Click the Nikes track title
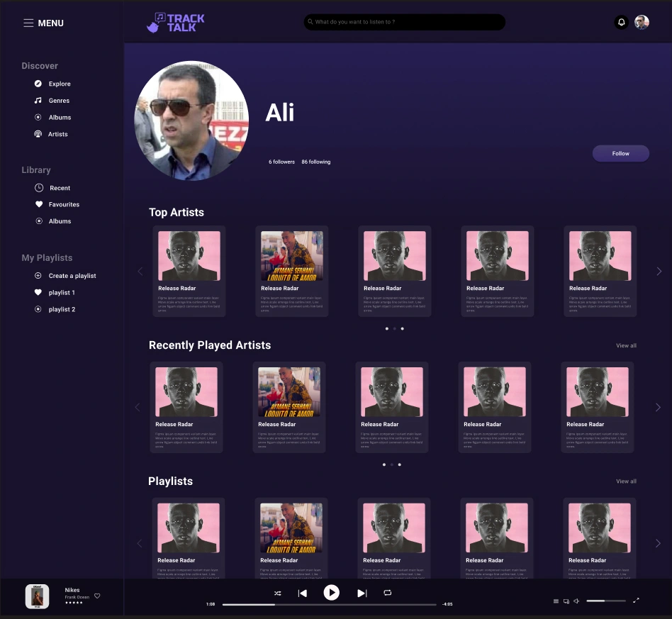This screenshot has width=672, height=619. pyautogui.click(x=72, y=590)
